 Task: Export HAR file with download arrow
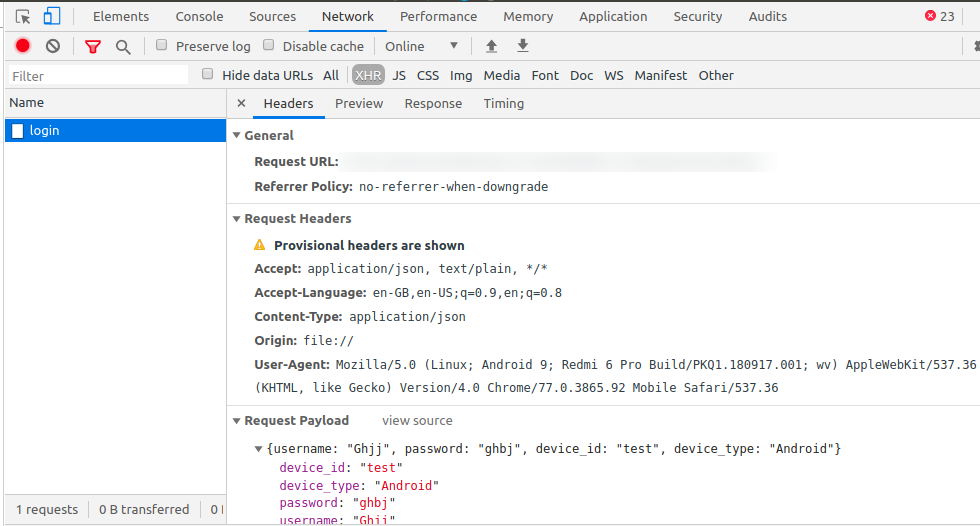[523, 46]
